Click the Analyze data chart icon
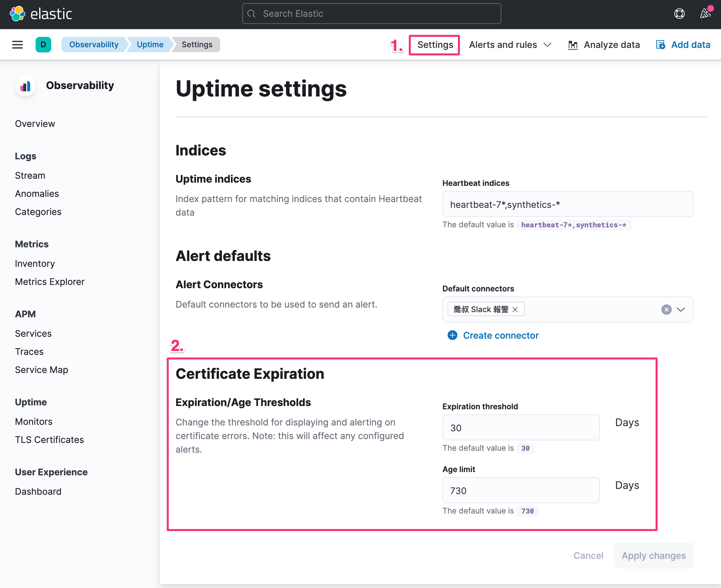Viewport: 721px width, 588px height. [x=573, y=45]
